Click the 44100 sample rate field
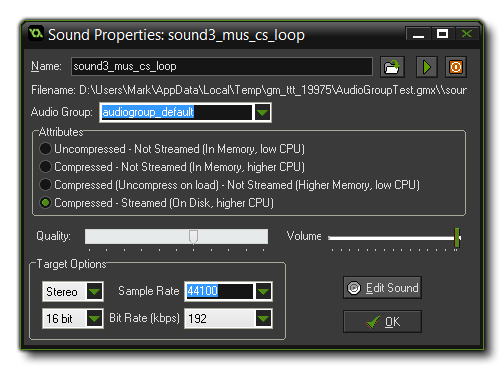 point(219,291)
